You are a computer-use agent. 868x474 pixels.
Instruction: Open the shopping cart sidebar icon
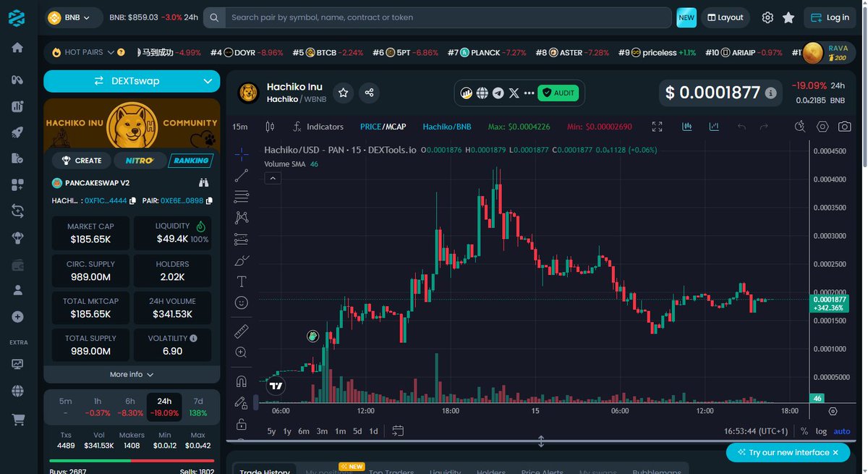click(x=17, y=420)
